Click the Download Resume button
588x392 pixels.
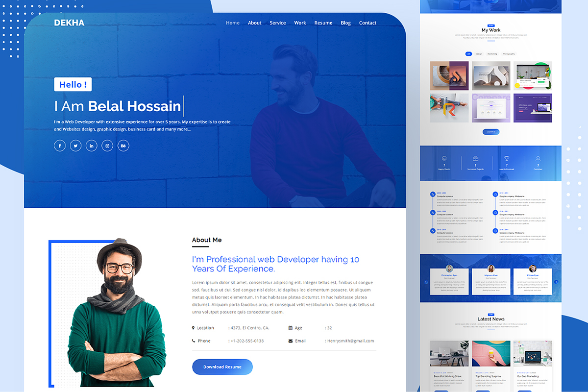[x=222, y=367]
